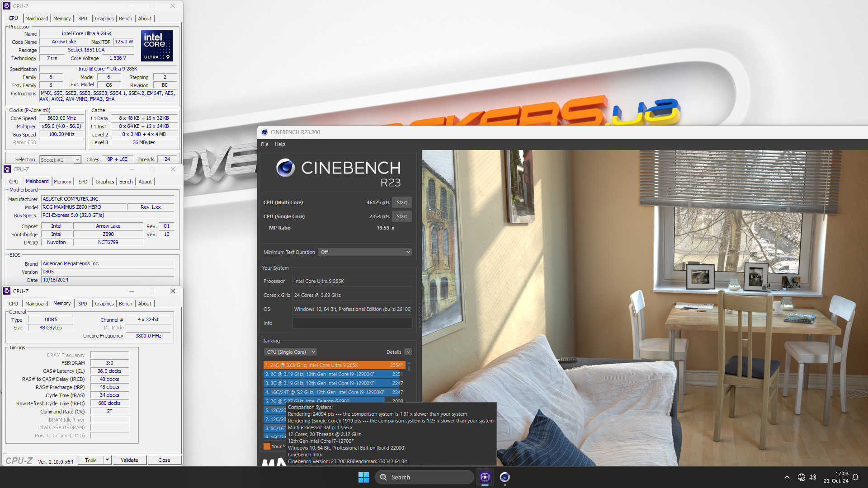Click Uncore Frequency 3800.0 MHz value
Screen dimensions: 868x488
148,336
